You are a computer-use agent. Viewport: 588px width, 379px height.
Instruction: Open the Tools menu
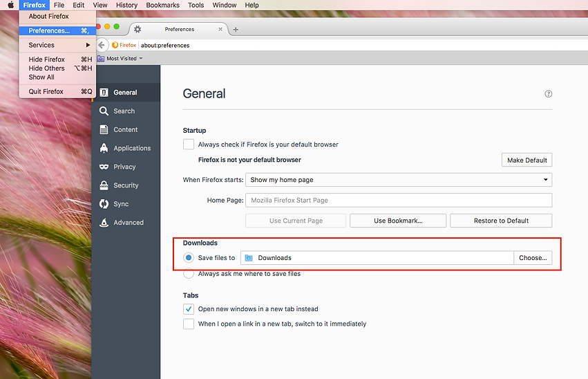[x=196, y=5]
